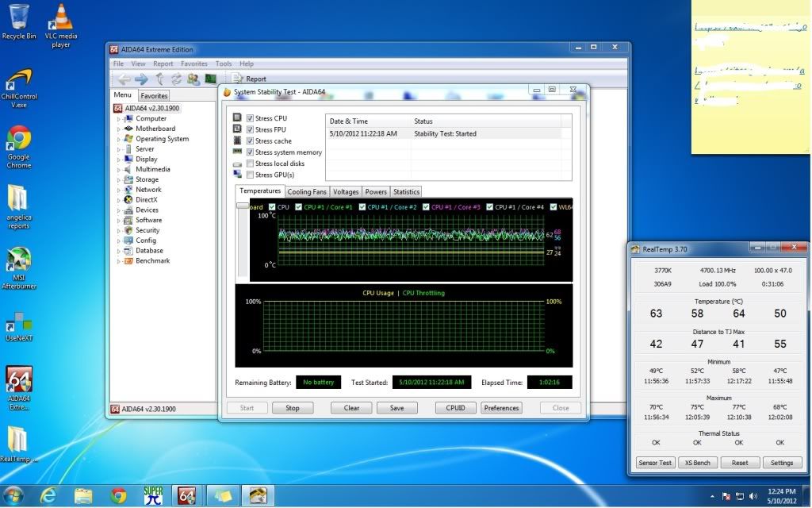Click AIDA64 taskbar button

[x=187, y=496]
